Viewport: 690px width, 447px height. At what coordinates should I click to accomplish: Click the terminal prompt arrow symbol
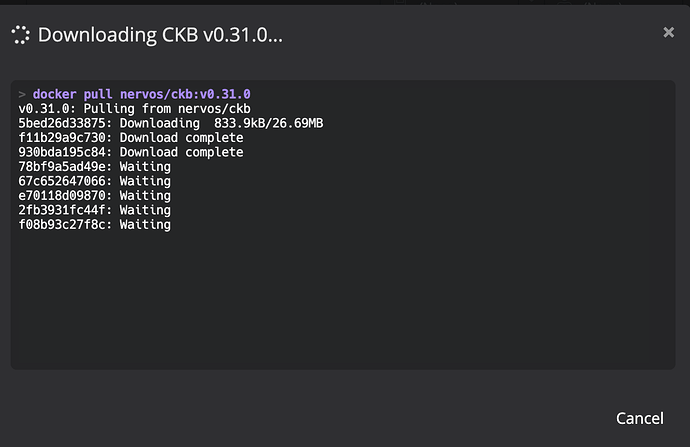point(22,94)
